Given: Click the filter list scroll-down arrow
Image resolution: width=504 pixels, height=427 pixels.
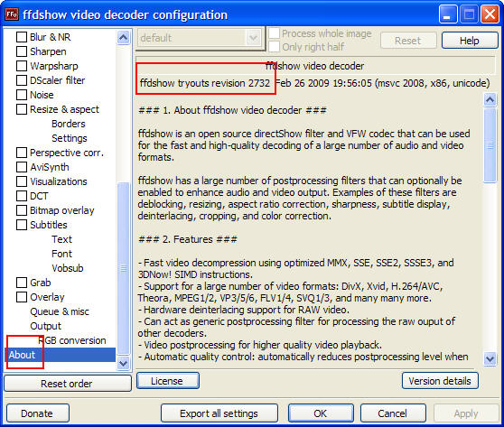Looking at the screenshot, I should 124,364.
